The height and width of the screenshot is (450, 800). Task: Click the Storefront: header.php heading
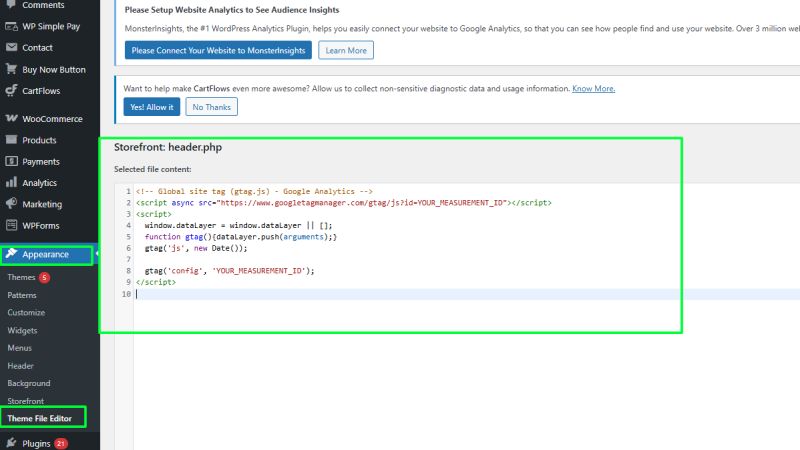pyautogui.click(x=168, y=147)
